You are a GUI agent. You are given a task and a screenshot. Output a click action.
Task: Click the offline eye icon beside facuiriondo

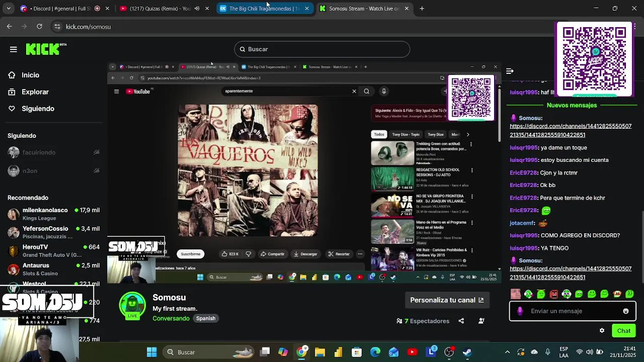pyautogui.click(x=97, y=152)
